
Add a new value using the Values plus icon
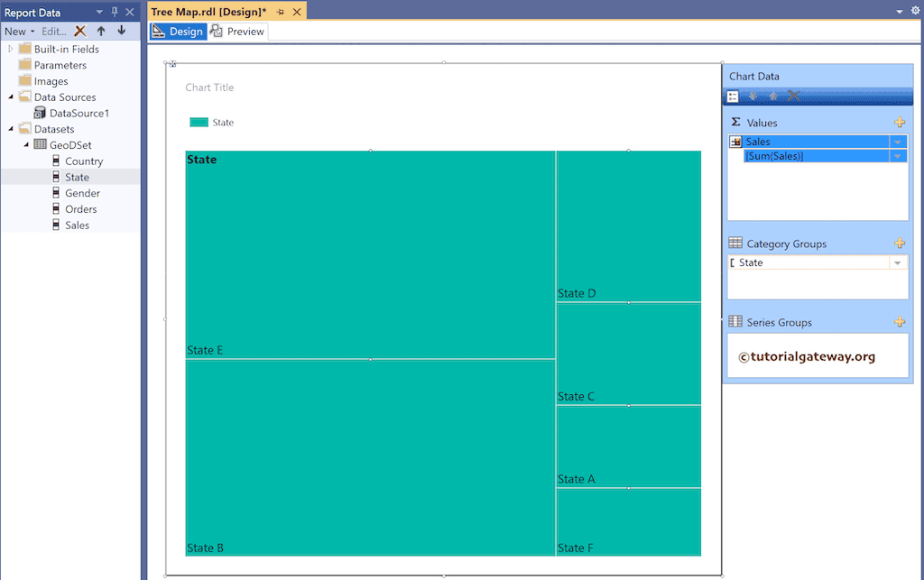(900, 121)
